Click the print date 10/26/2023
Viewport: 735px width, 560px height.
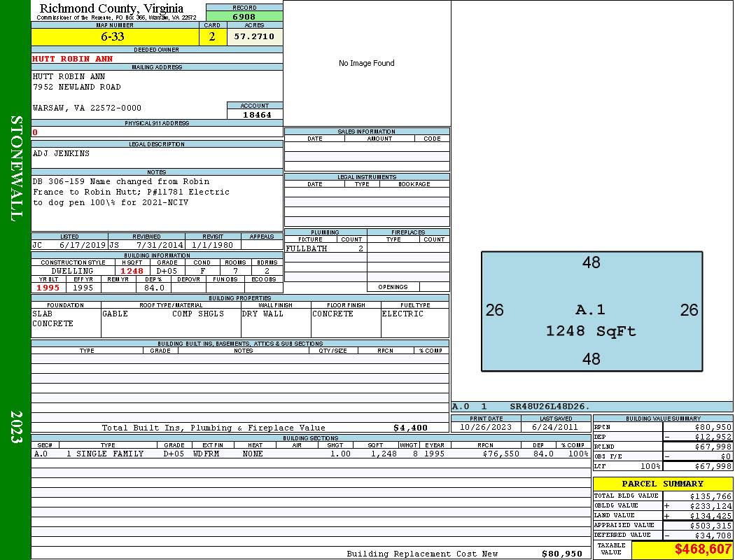tap(486, 427)
